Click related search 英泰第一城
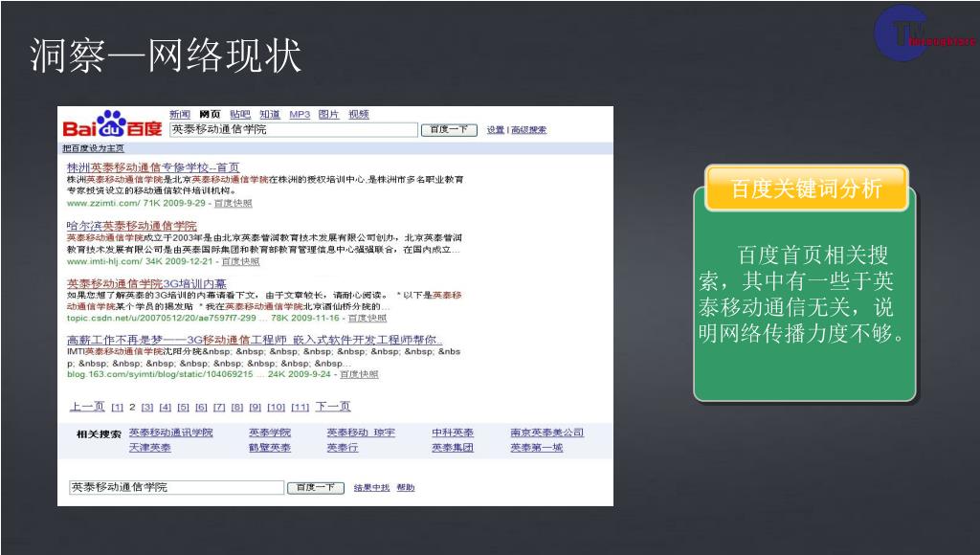This screenshot has height=555, width=980. [x=537, y=448]
